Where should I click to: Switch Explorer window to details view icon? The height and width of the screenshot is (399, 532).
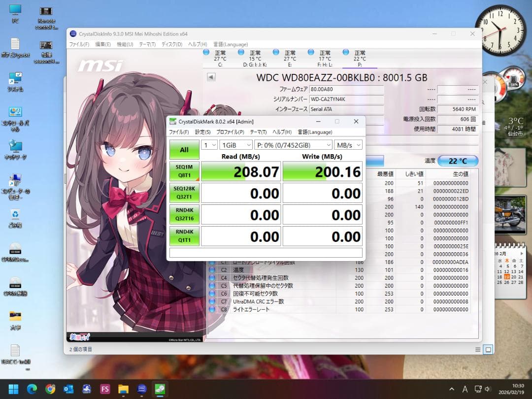tap(478, 349)
